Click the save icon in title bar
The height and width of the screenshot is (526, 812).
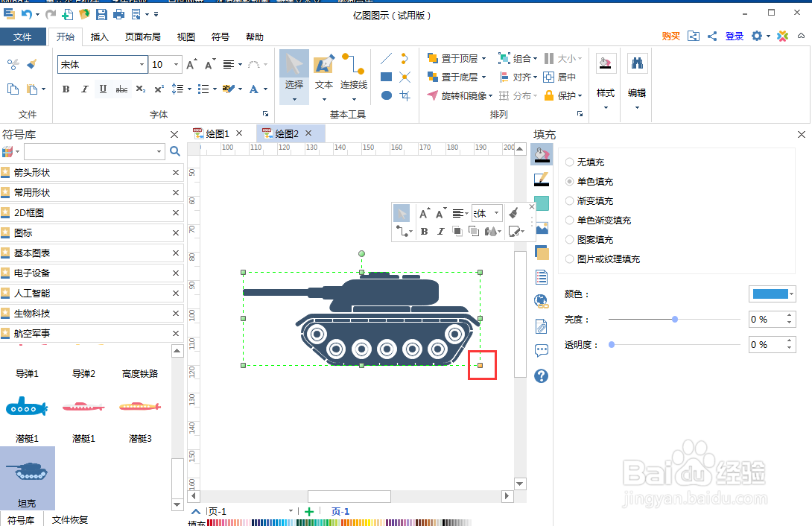pyautogui.click(x=101, y=14)
